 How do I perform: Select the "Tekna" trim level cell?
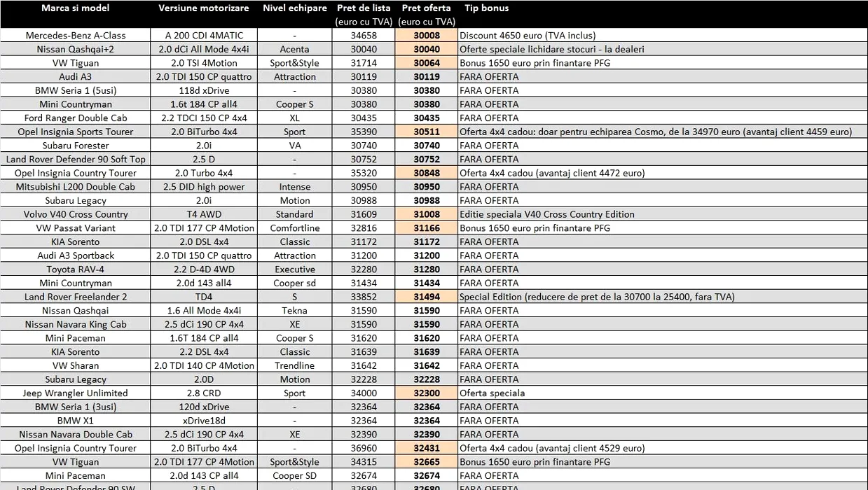295,311
